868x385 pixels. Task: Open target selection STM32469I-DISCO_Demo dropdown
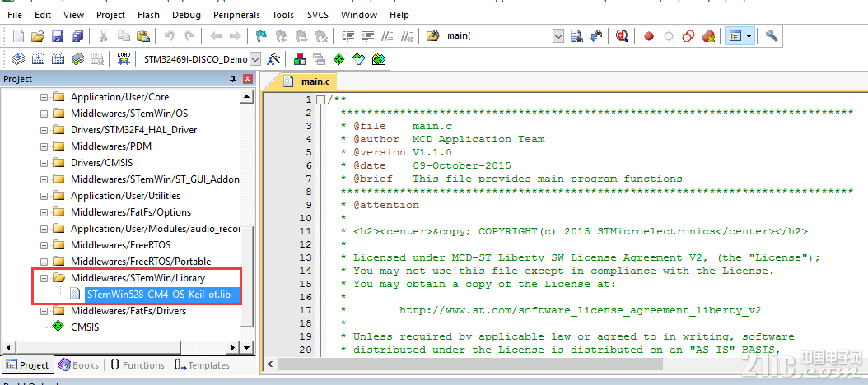255,58
